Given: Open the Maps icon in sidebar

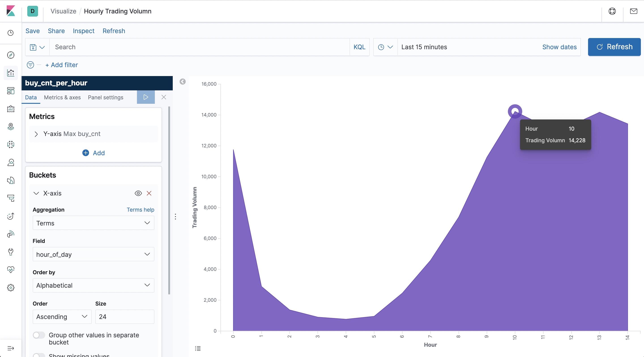Looking at the screenshot, I should tap(11, 127).
